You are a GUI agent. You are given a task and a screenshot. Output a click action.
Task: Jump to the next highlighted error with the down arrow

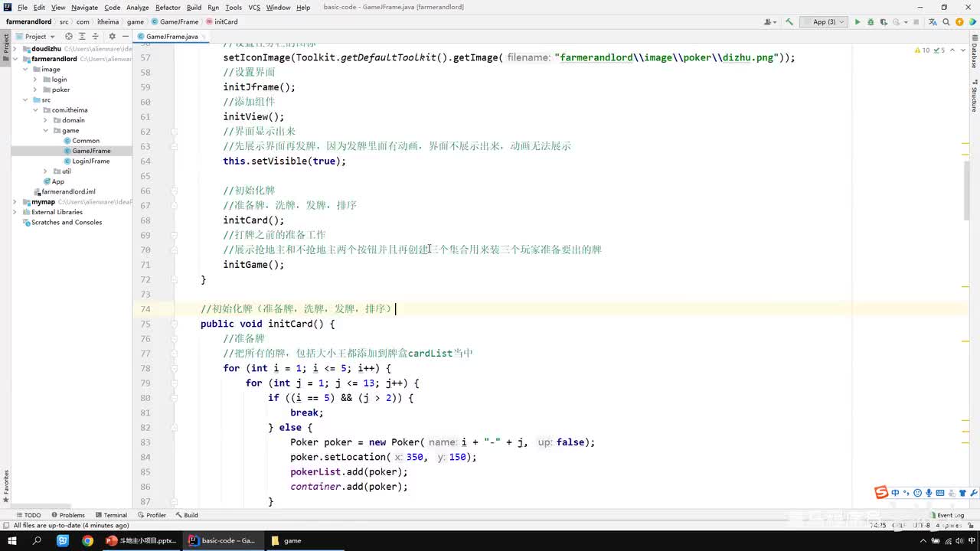[962, 50]
